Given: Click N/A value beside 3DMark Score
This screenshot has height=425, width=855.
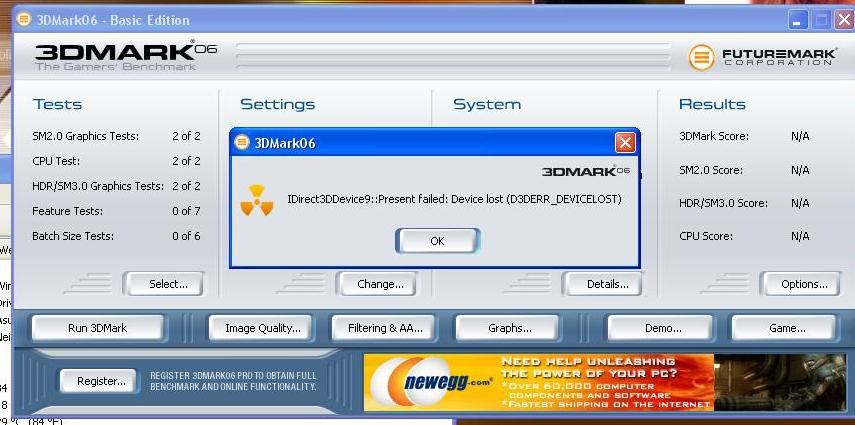Looking at the screenshot, I should click(800, 136).
